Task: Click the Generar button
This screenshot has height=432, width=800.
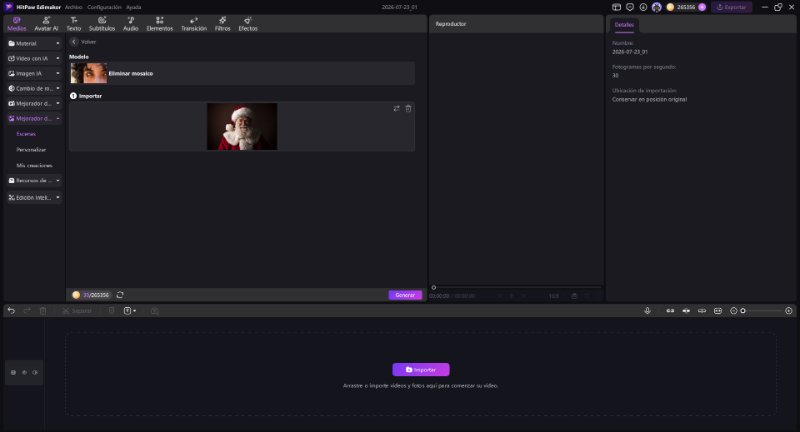Action: coord(405,295)
